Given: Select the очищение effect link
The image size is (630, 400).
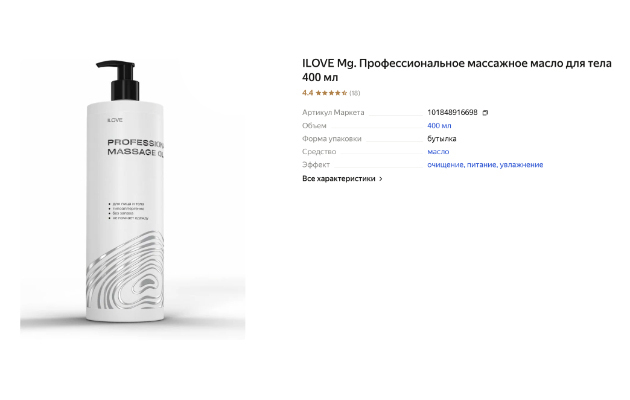Looking at the screenshot, I should coord(446,165).
